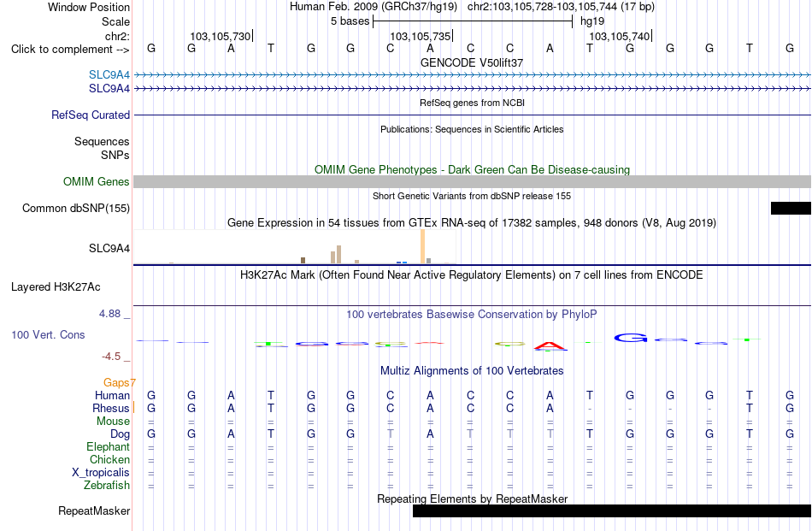
Task: Click the PhyloP -4.5 lower scale value
Action: point(111,357)
